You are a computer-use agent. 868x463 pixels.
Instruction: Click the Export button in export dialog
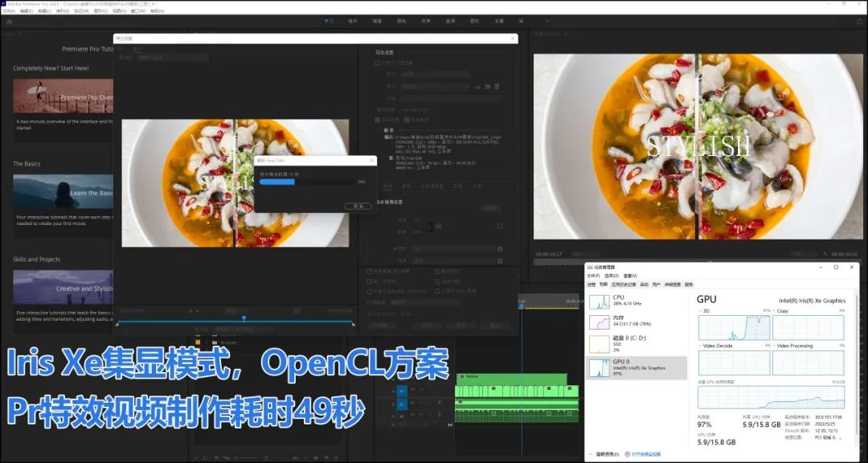(461, 326)
